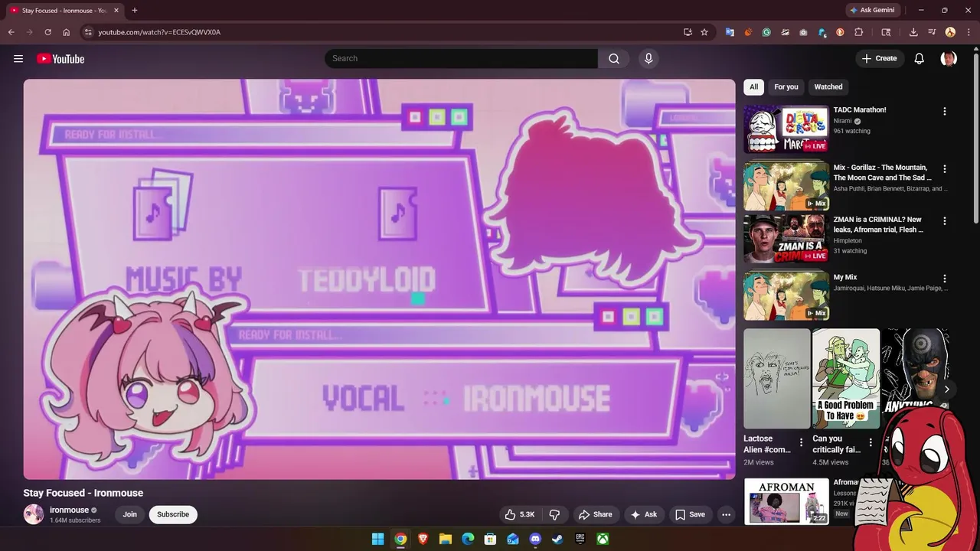The height and width of the screenshot is (551, 980).
Task: Open Chrome profile avatar
Action: (950, 32)
